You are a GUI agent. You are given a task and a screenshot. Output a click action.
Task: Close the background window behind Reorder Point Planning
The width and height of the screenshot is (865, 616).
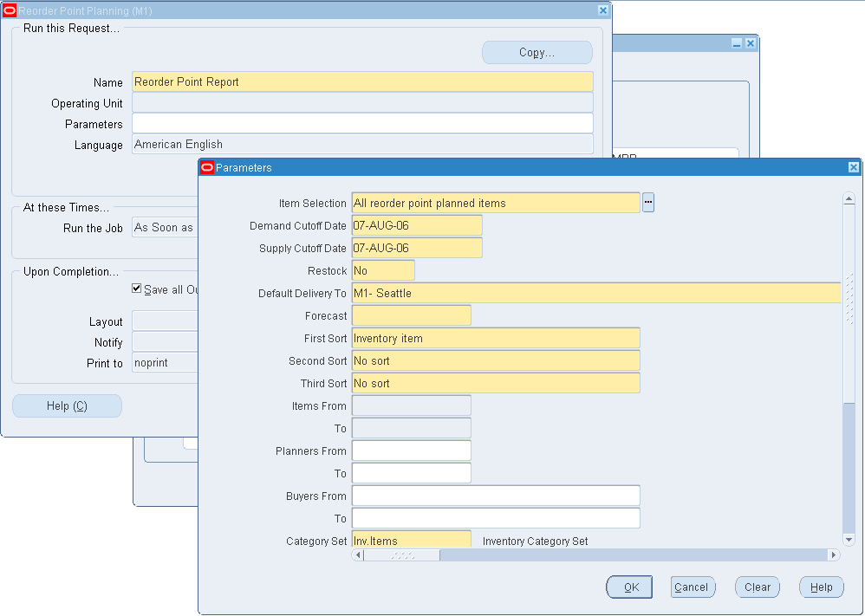pyautogui.click(x=751, y=43)
